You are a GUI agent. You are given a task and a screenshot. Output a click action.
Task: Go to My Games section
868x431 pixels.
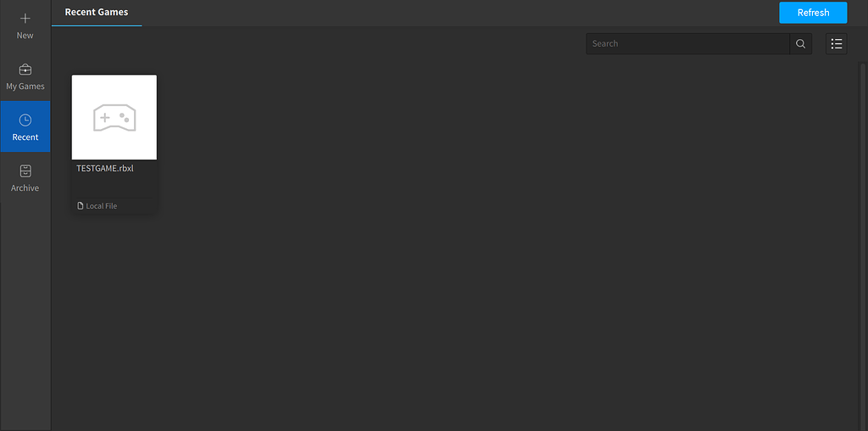pos(25,76)
